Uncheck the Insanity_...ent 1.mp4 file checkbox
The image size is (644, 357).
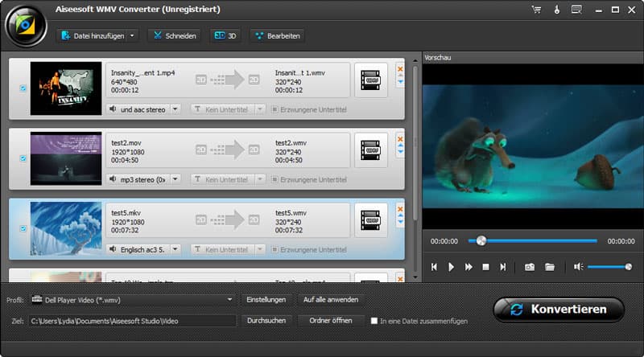click(x=23, y=88)
